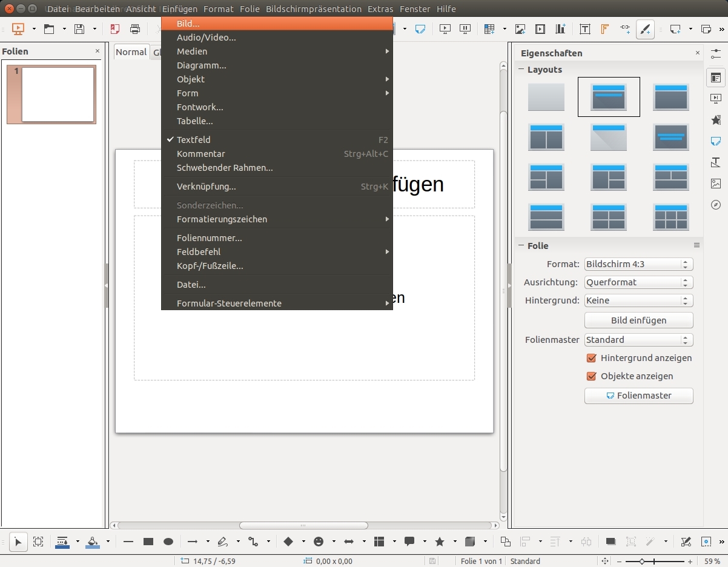
Task: Click the Folienmaster button
Action: coord(638,396)
